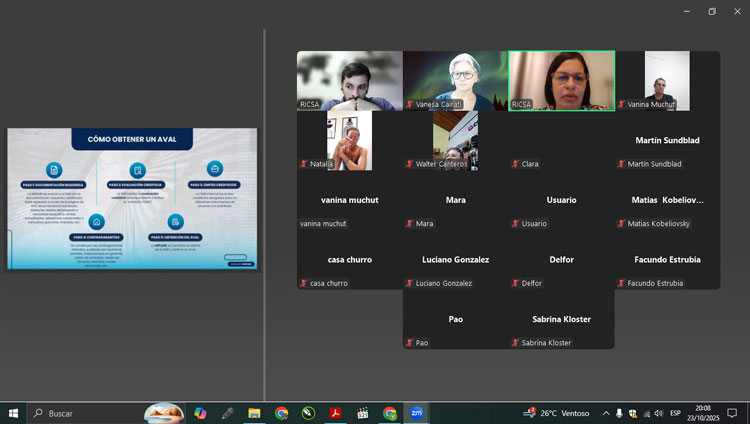750x424 pixels.
Task: Expand the hidden system tray icons chevron
Action: tap(605, 413)
